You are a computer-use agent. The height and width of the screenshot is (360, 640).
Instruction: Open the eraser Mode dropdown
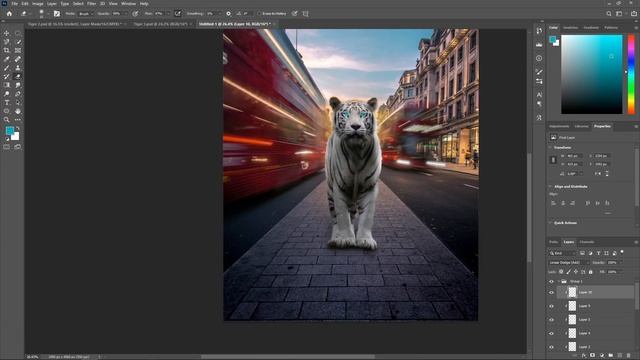pyautogui.click(x=85, y=13)
